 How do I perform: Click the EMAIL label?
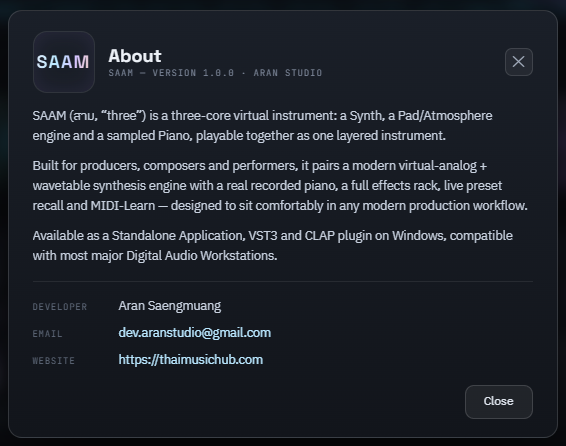click(x=47, y=334)
